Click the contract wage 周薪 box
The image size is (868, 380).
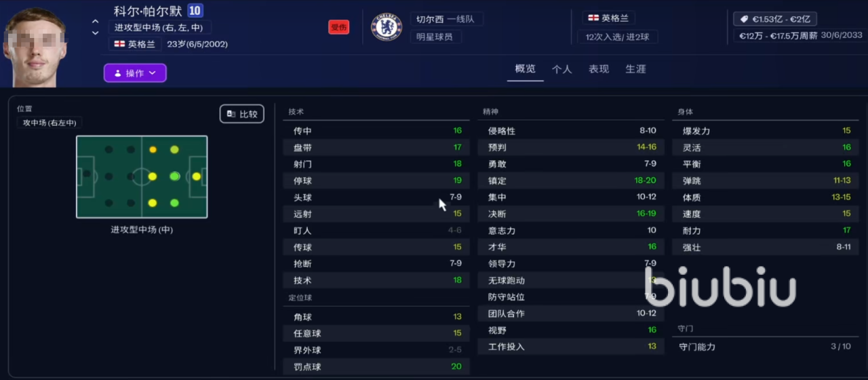point(778,36)
